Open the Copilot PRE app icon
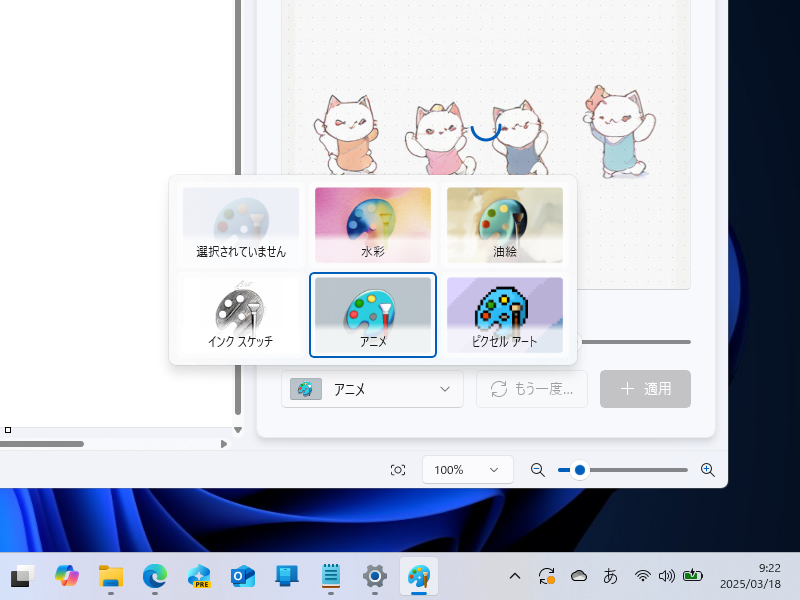The height and width of the screenshot is (600, 800). click(198, 576)
